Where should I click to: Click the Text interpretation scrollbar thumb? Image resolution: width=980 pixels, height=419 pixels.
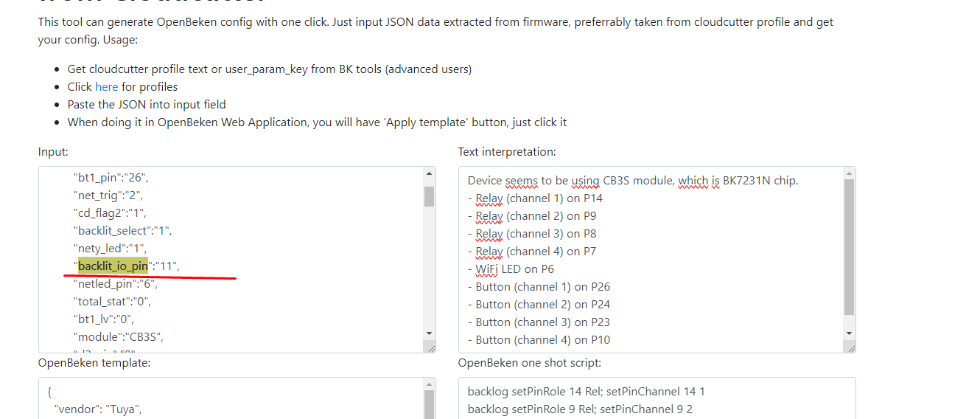tap(849, 247)
